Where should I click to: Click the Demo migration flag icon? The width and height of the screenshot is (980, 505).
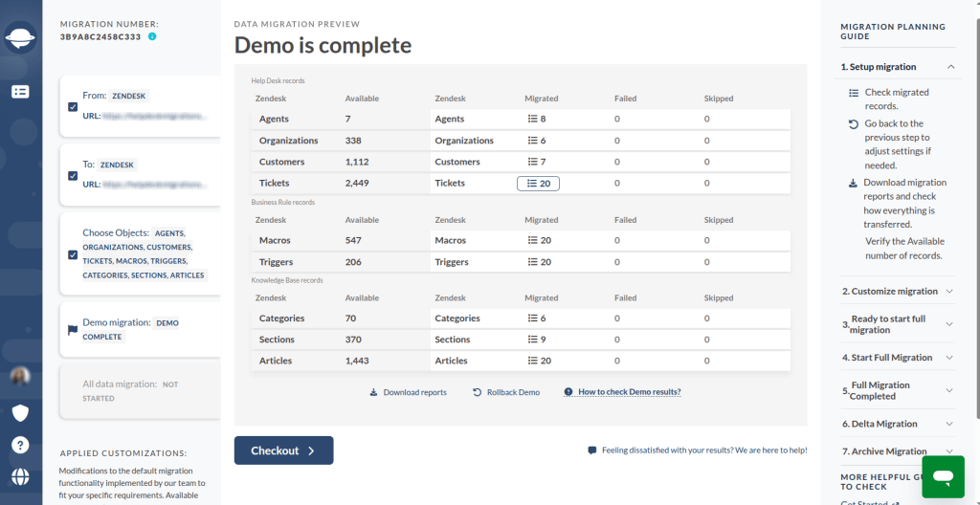(73, 330)
